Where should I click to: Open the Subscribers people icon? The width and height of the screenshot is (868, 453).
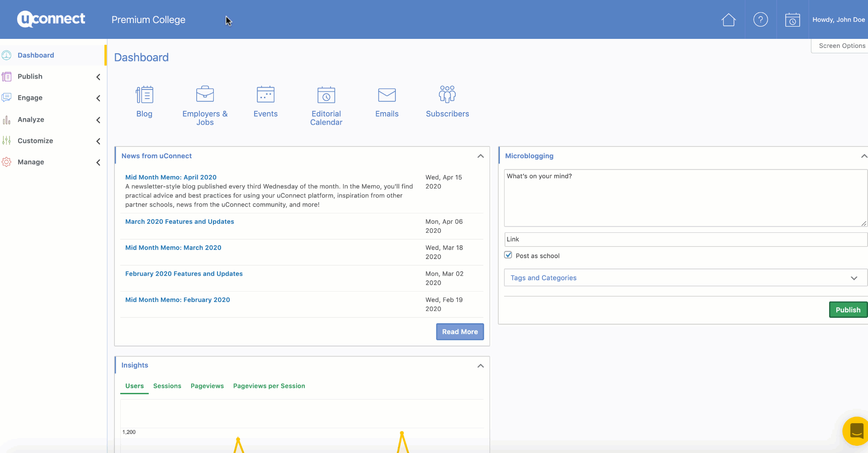pos(447,94)
